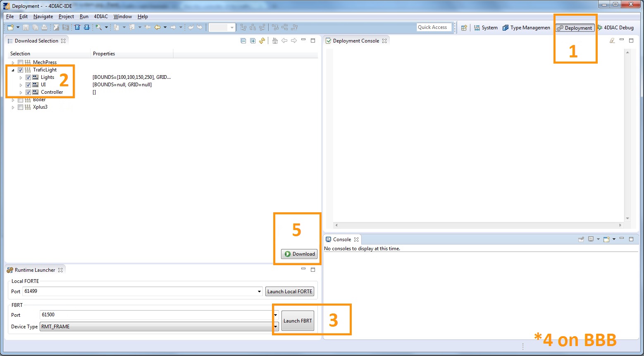The image size is (644, 356).
Task: Open the 4DIAC Debug perspective
Action: click(615, 28)
